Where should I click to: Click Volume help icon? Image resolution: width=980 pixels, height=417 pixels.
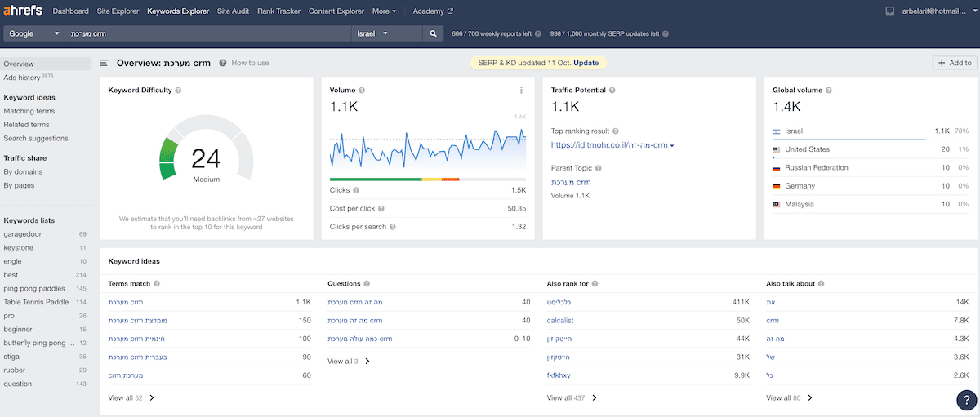click(362, 91)
